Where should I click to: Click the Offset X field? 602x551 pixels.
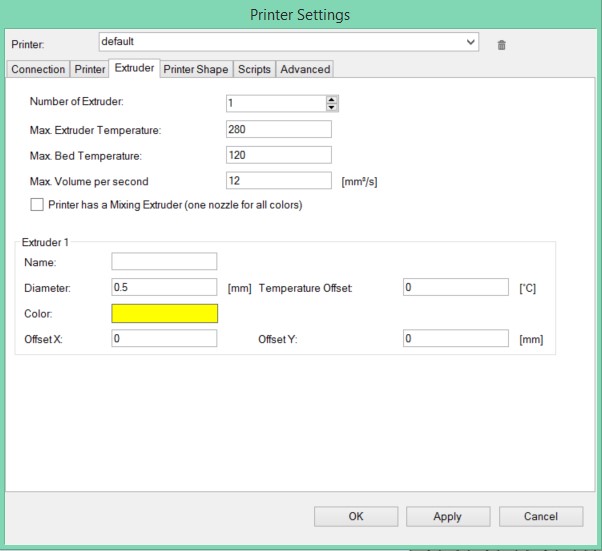[164, 338]
